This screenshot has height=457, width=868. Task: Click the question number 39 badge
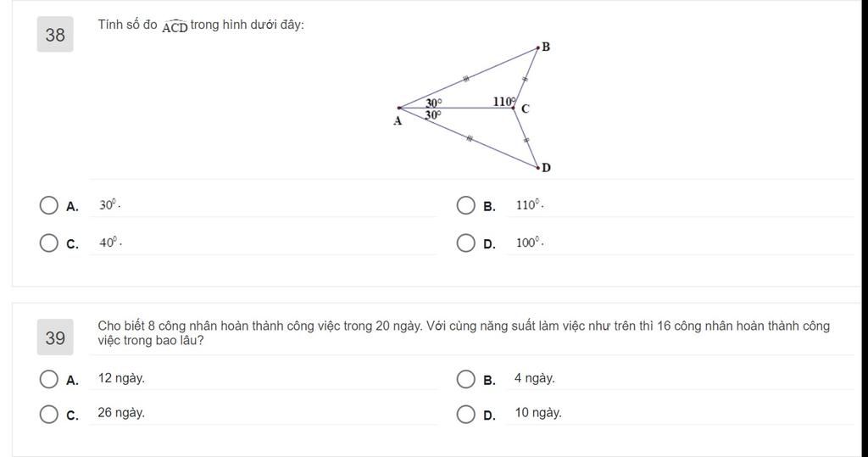[x=55, y=337]
